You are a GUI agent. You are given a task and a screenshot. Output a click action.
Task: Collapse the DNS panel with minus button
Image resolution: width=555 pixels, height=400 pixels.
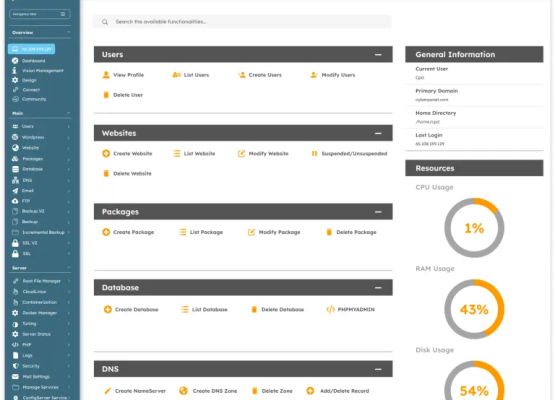(x=378, y=369)
